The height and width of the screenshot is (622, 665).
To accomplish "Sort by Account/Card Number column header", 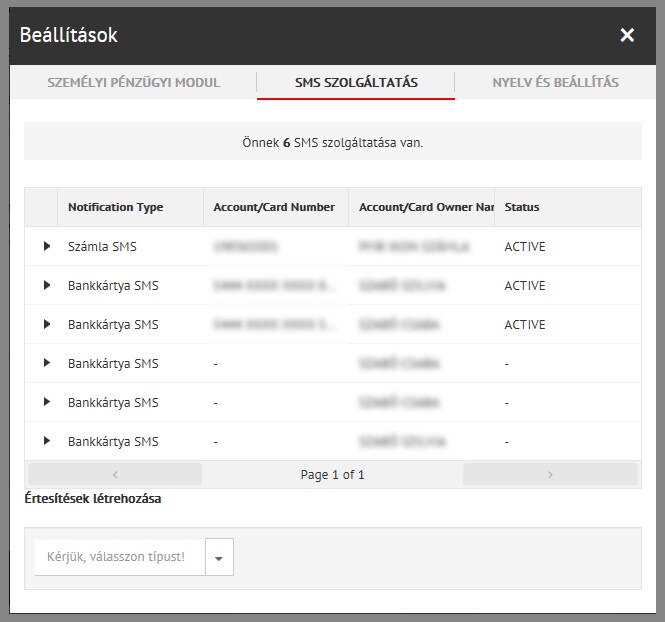I will (274, 207).
